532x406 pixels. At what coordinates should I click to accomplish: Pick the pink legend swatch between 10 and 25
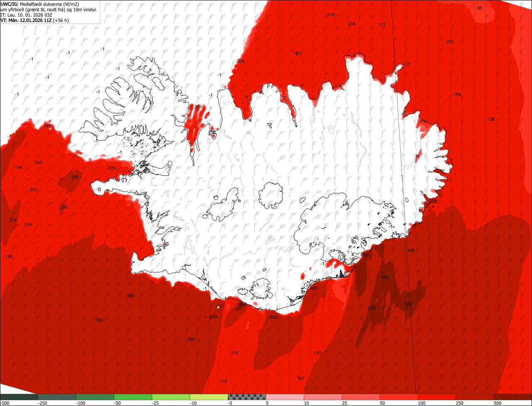tap(323, 397)
